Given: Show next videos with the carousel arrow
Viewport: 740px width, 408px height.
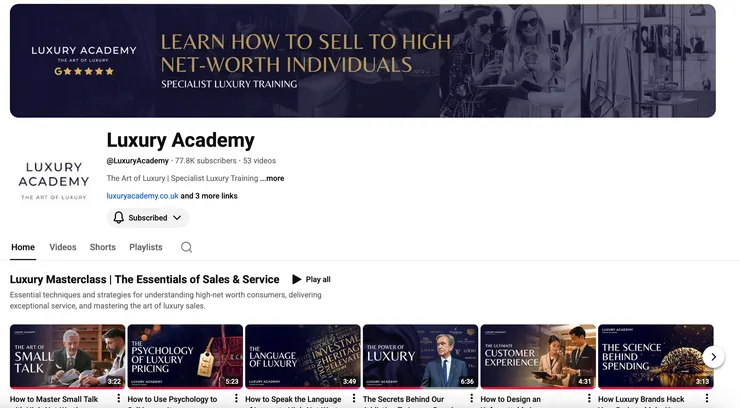Looking at the screenshot, I should pos(714,357).
